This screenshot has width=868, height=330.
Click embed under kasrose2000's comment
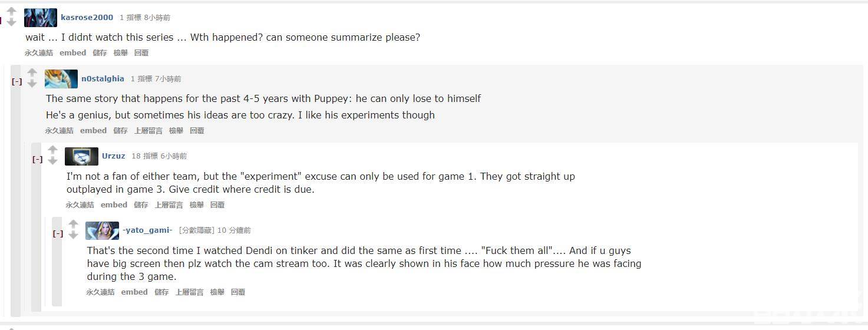(x=72, y=53)
